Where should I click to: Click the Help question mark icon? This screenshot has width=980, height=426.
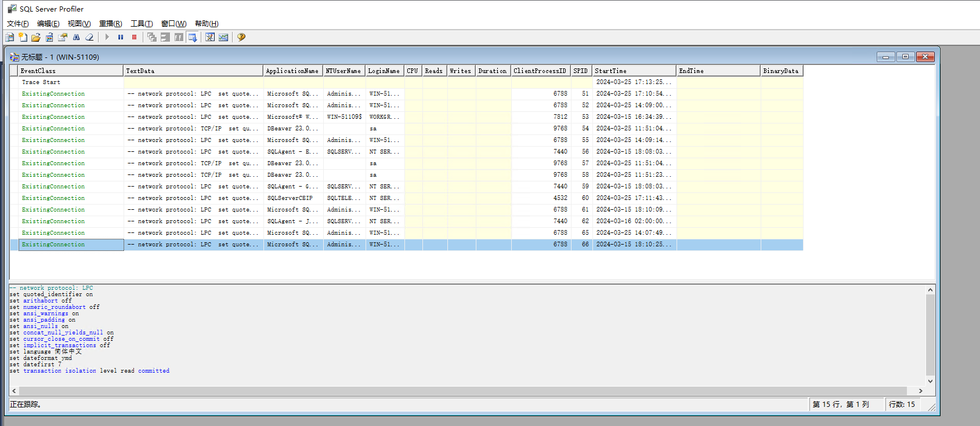click(241, 37)
